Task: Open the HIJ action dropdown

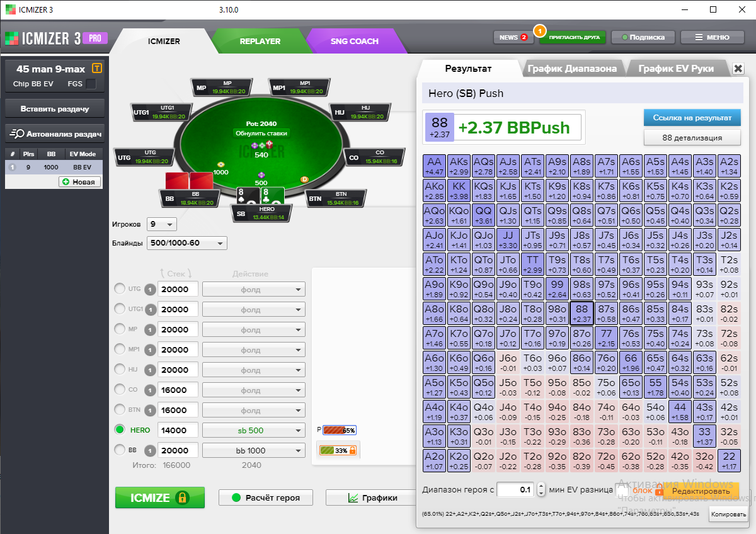Action: 254,370
